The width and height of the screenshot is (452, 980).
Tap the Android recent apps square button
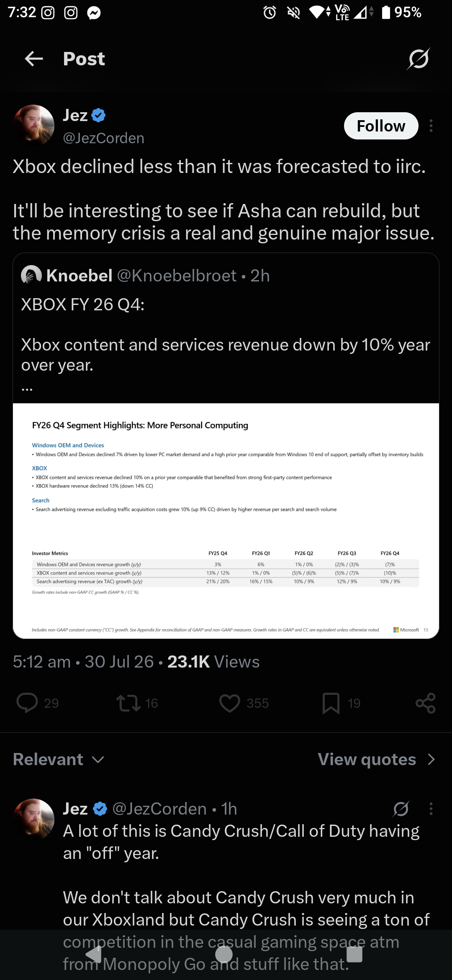coord(354,955)
